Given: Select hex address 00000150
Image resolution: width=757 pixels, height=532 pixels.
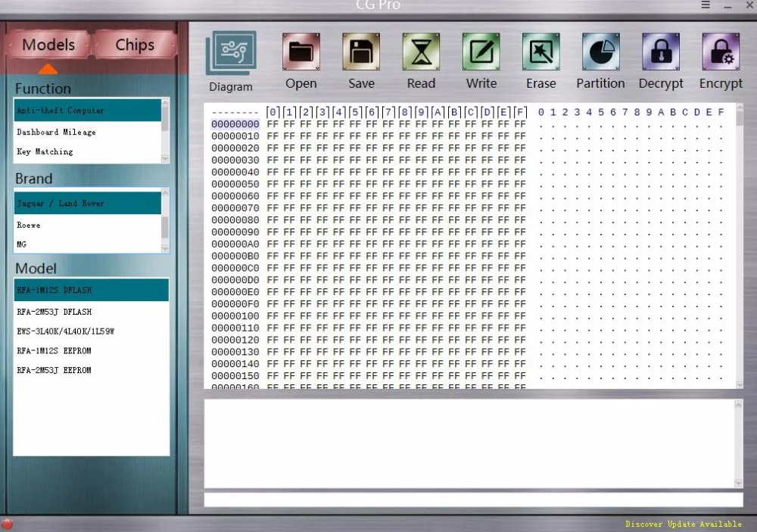Looking at the screenshot, I should pos(235,375).
